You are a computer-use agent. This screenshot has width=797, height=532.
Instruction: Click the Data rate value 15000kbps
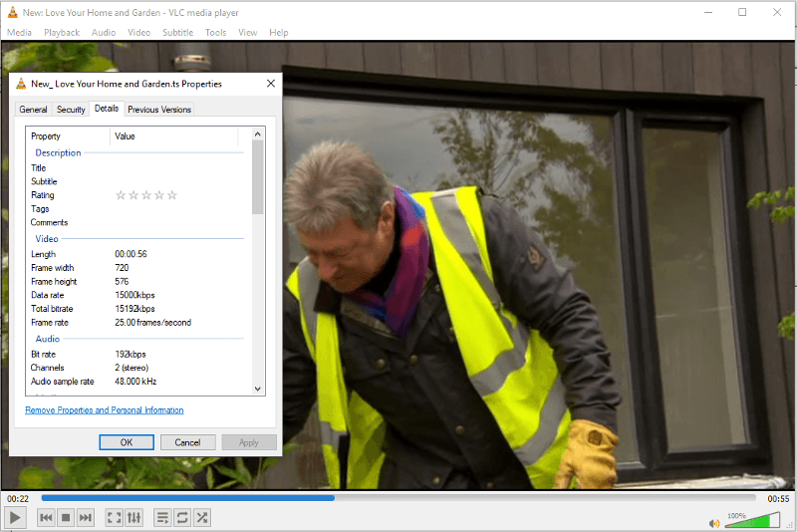[x=134, y=295]
